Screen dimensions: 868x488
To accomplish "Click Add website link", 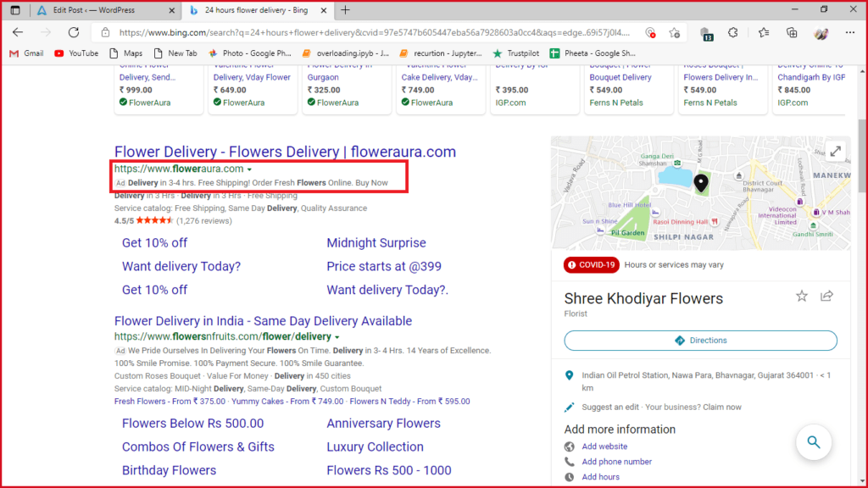I will click(x=604, y=446).
